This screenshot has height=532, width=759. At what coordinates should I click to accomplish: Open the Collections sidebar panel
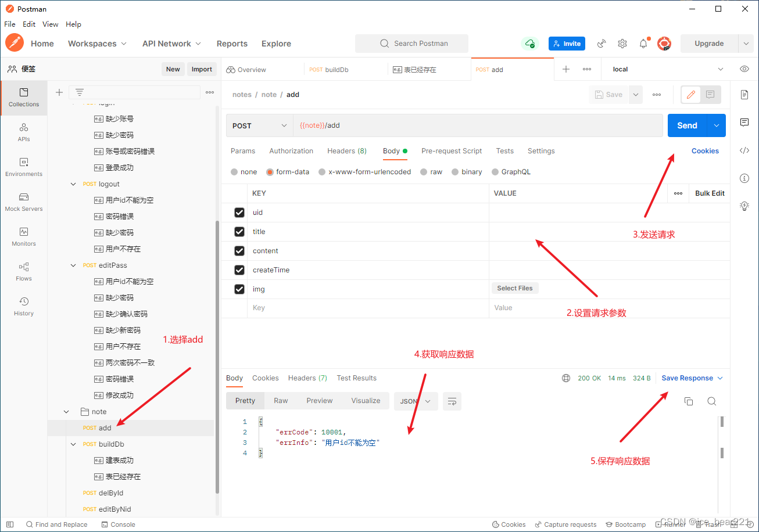point(24,97)
